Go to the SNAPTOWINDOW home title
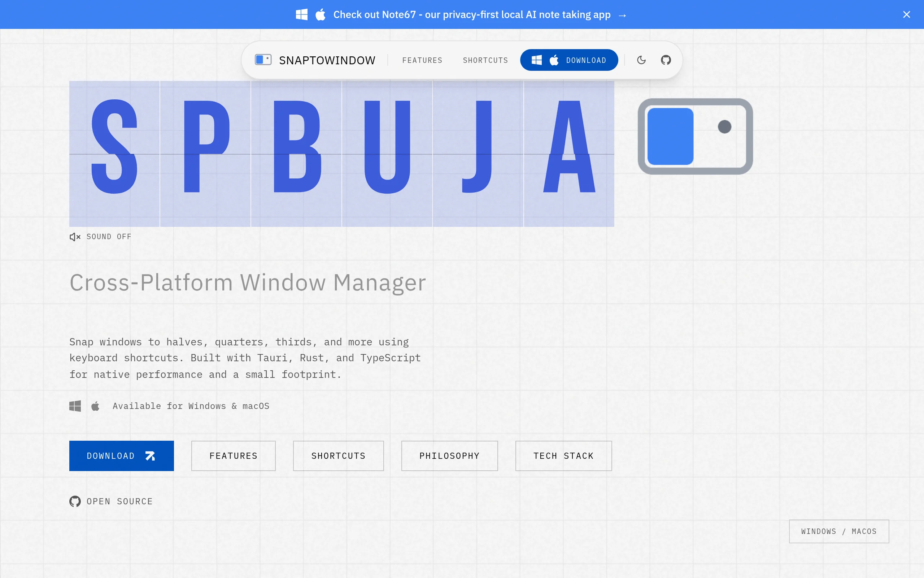The height and width of the screenshot is (578, 924). (327, 60)
